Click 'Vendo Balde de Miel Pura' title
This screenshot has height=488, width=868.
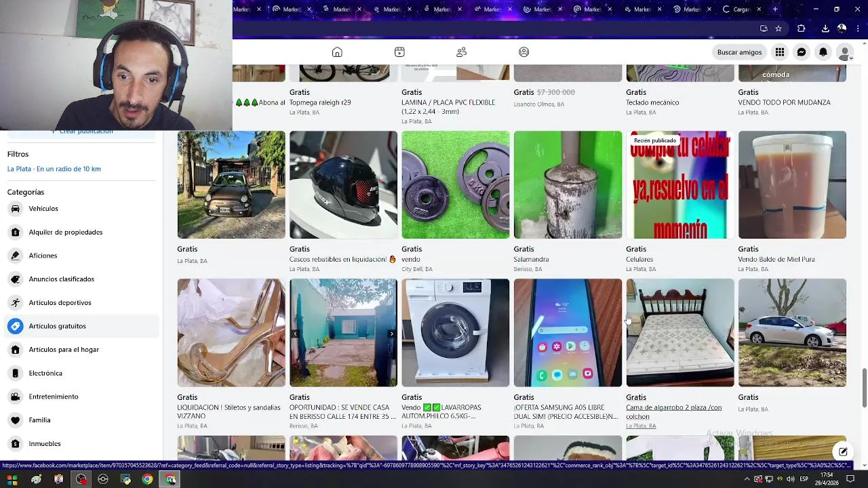tap(776, 260)
